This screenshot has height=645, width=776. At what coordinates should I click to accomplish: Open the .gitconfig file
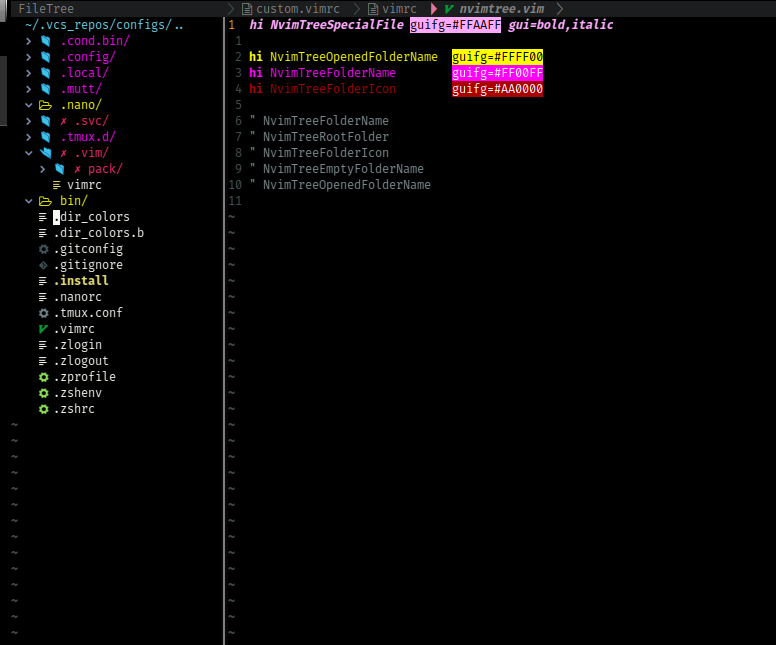(x=88, y=249)
